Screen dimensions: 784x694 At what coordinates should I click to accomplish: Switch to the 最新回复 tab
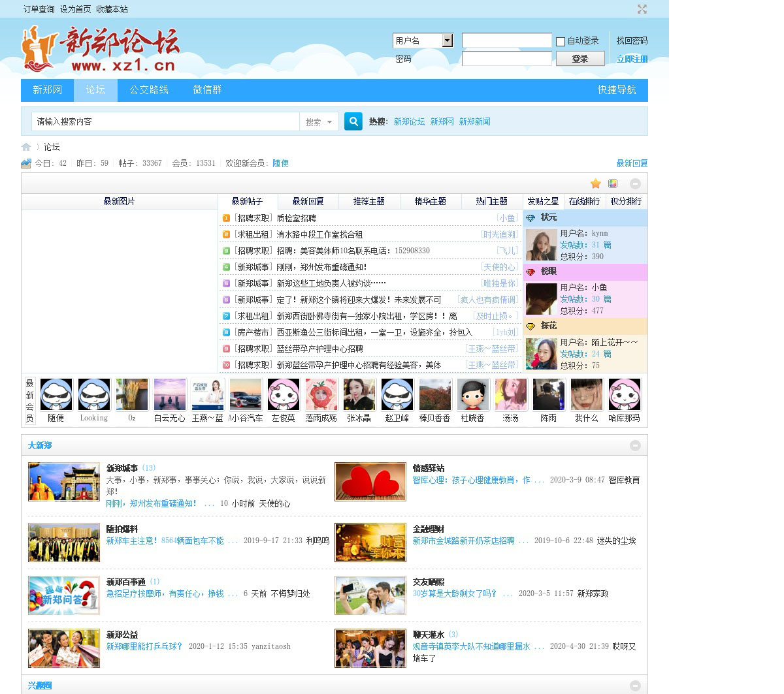[x=308, y=201]
